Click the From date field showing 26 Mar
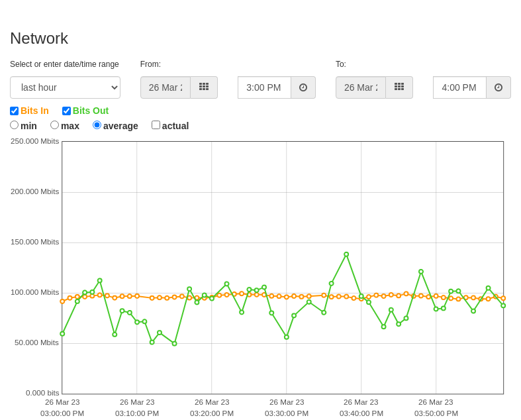Screen dimensions: 521x420 166,87
